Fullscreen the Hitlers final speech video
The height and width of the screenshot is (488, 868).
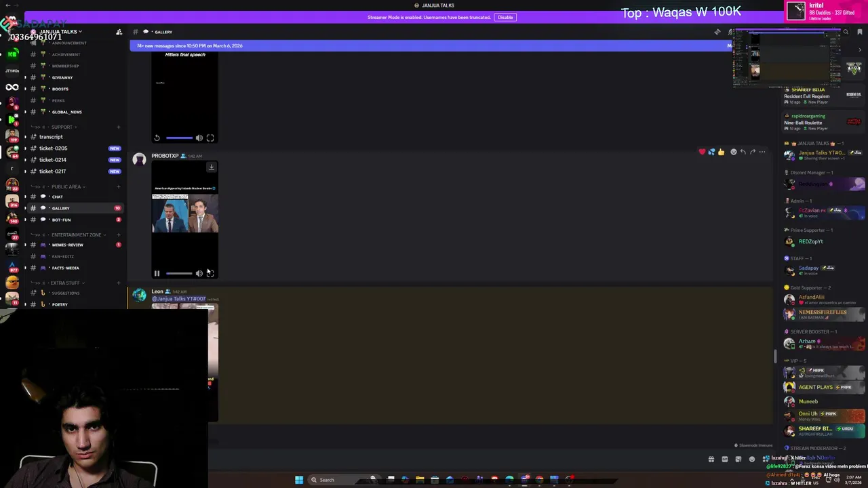click(x=210, y=138)
